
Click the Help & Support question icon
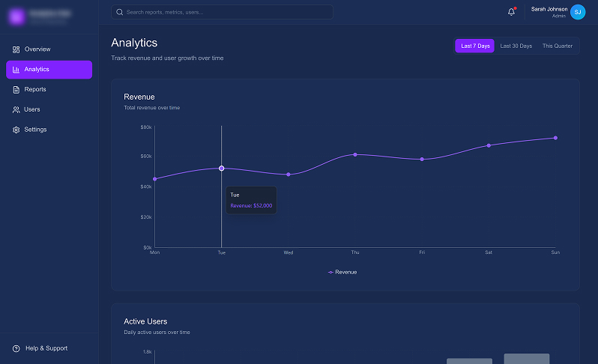[x=16, y=348]
